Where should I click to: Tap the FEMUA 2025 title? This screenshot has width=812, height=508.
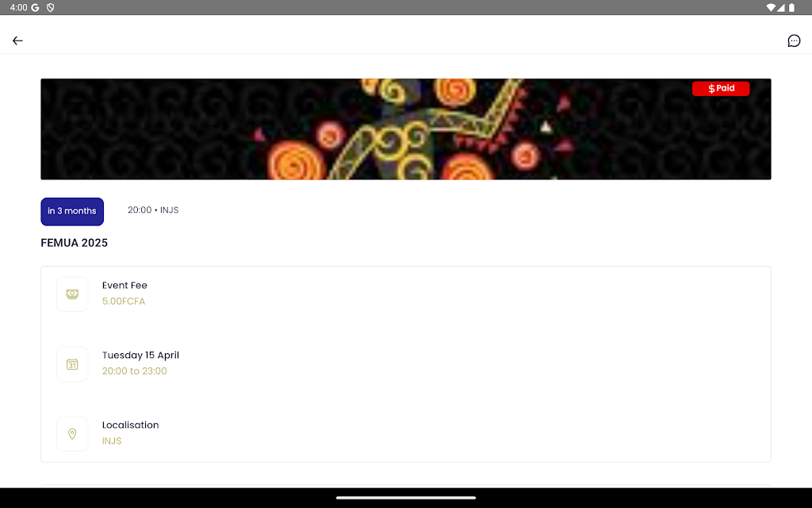click(74, 243)
